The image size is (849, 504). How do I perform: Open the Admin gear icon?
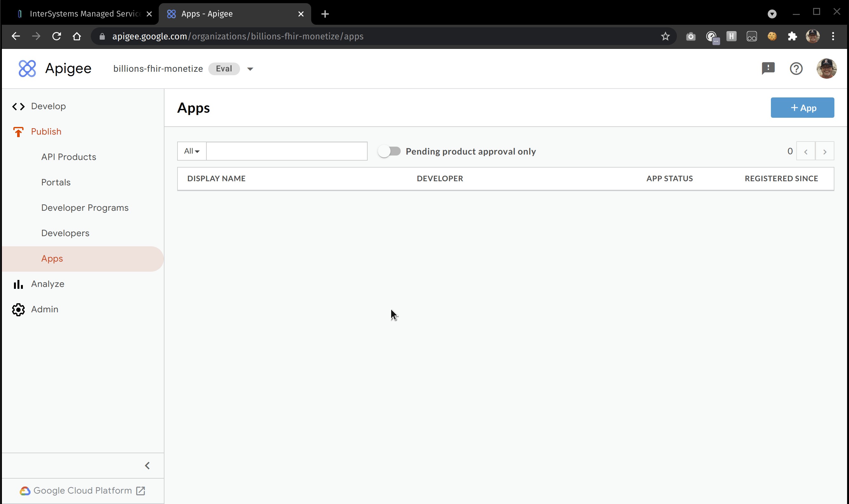[18, 309]
